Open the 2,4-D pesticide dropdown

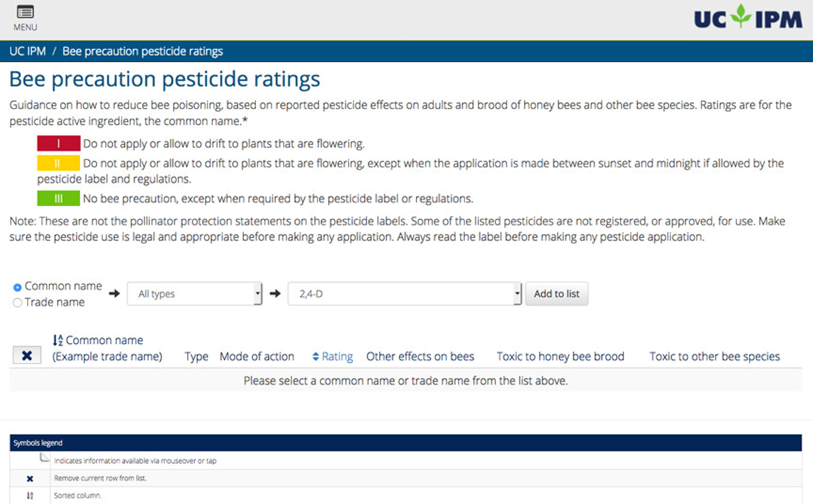(404, 294)
